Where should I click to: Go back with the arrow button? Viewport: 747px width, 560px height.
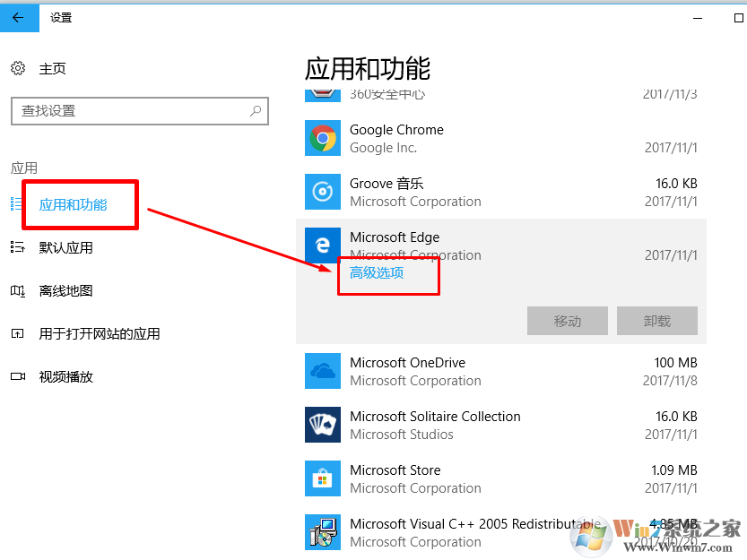pyautogui.click(x=19, y=18)
